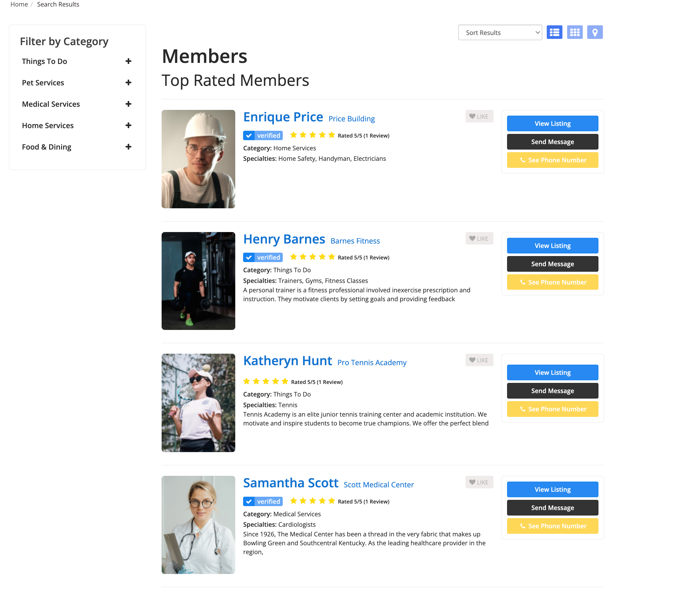Click Samantha Scott's five-star rating

click(x=312, y=501)
